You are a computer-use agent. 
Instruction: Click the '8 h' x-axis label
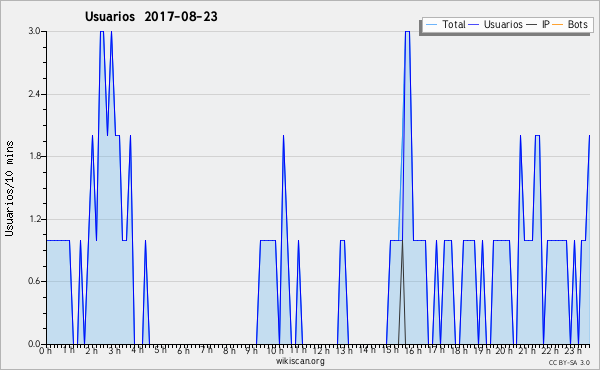[x=229, y=350]
